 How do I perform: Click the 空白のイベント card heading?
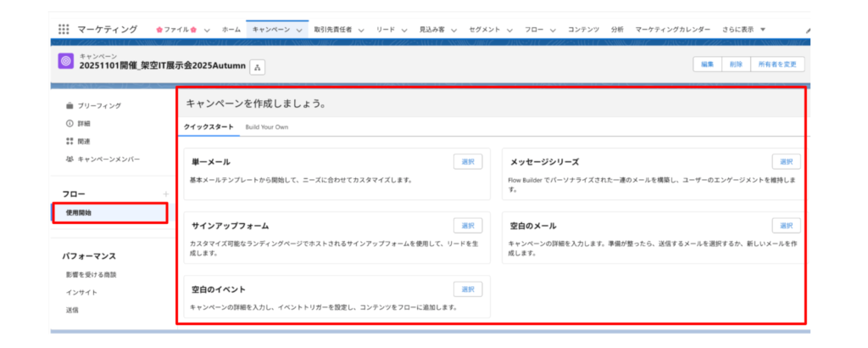coord(219,289)
